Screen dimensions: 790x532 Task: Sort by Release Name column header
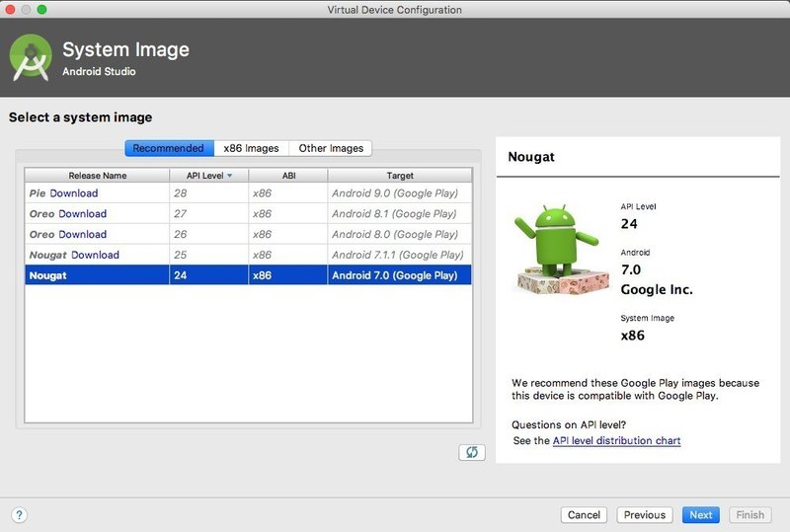tap(97, 176)
